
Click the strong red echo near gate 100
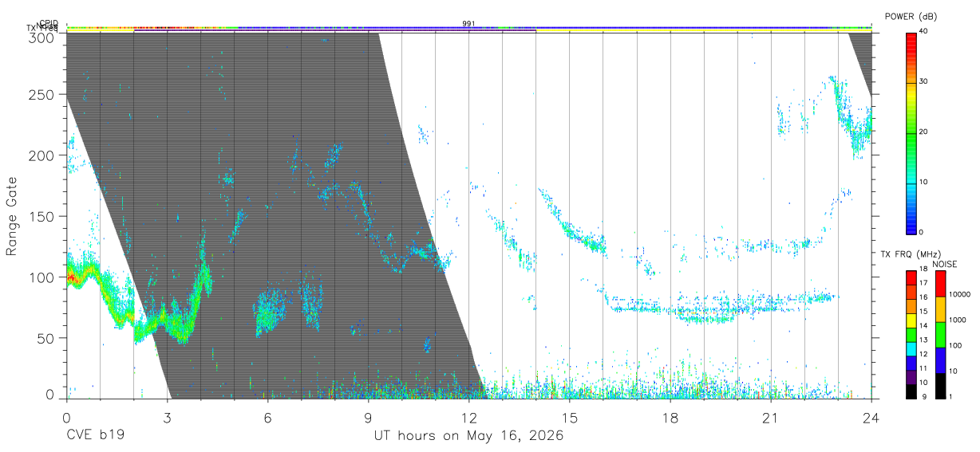71,277
